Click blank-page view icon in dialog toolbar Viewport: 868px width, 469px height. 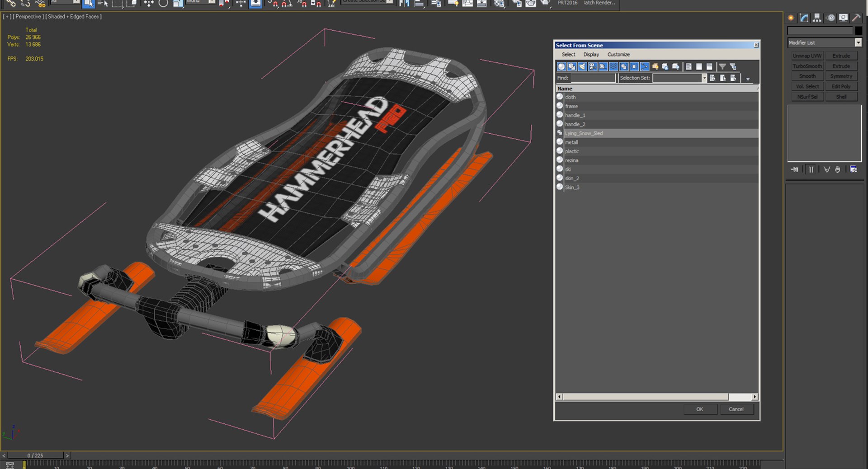pos(699,66)
